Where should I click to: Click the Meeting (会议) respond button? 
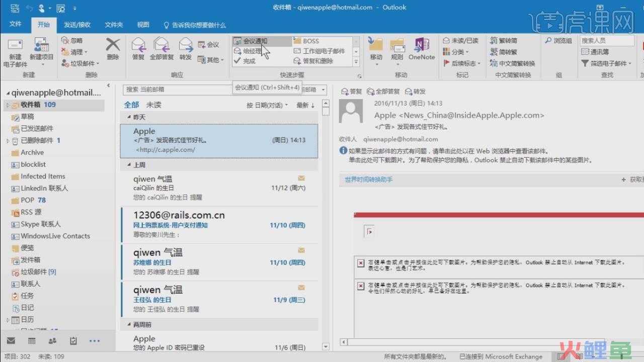coord(208,45)
